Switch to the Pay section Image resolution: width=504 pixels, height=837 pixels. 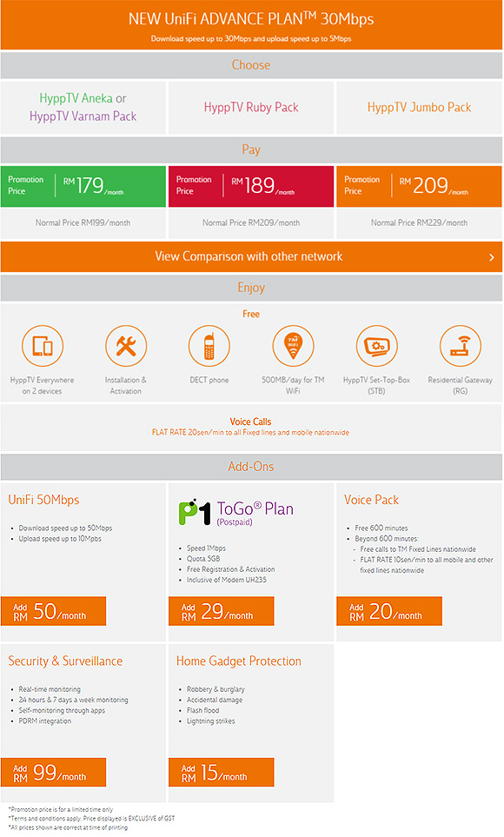point(251,149)
